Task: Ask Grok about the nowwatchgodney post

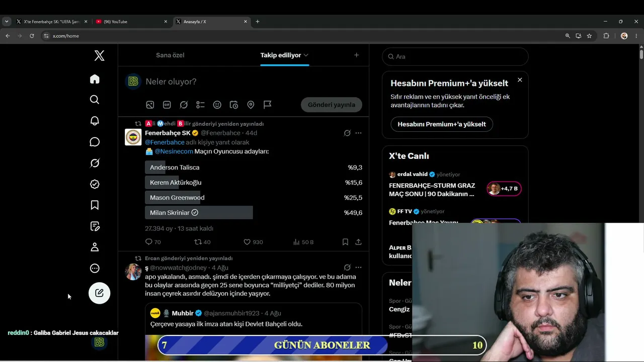Action: tap(347, 267)
